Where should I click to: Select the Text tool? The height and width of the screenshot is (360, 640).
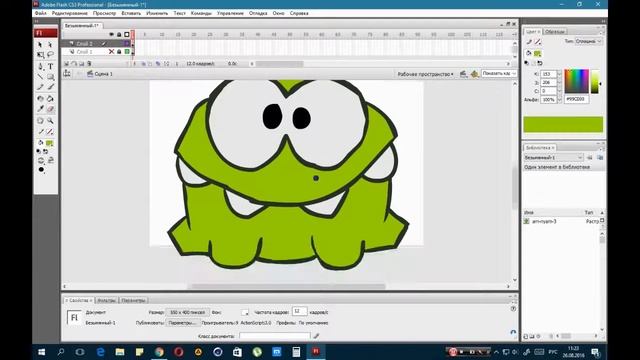point(50,66)
